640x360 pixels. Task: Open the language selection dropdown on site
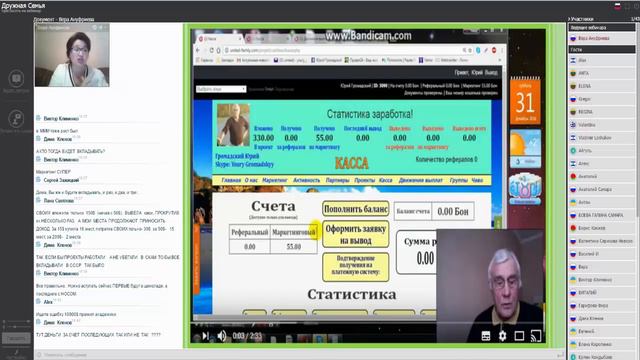[x=221, y=89]
